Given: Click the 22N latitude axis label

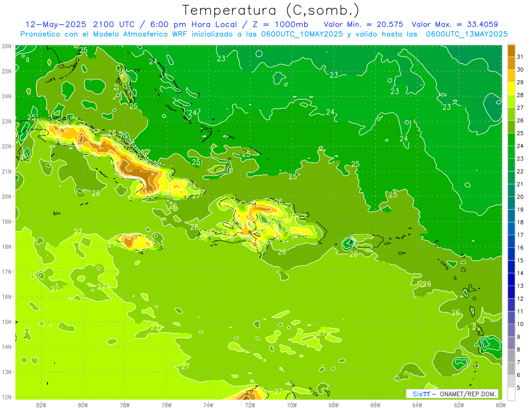Looking at the screenshot, I should 6,146.
